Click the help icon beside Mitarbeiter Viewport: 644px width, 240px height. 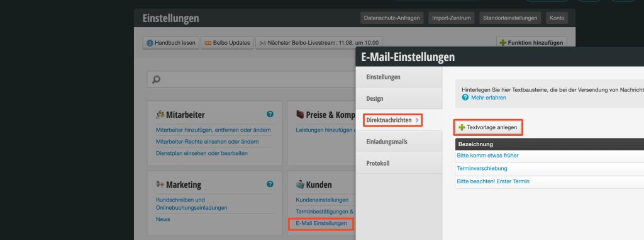tap(270, 114)
